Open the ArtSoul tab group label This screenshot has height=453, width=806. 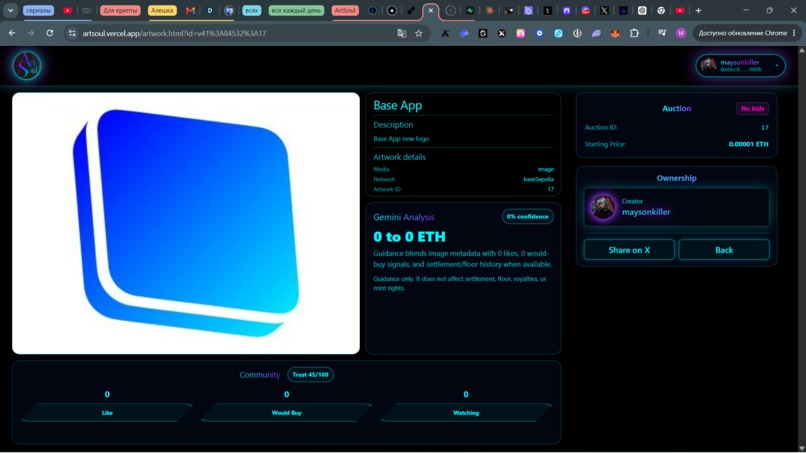click(345, 10)
